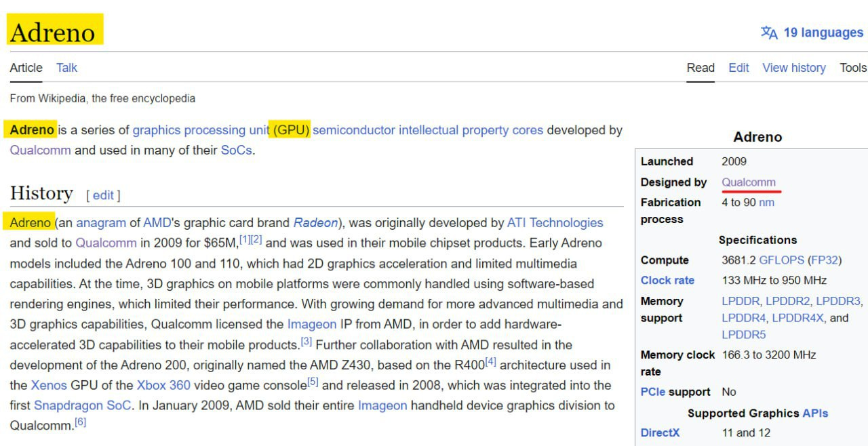Open the FP32 link in infobox

pos(824,260)
